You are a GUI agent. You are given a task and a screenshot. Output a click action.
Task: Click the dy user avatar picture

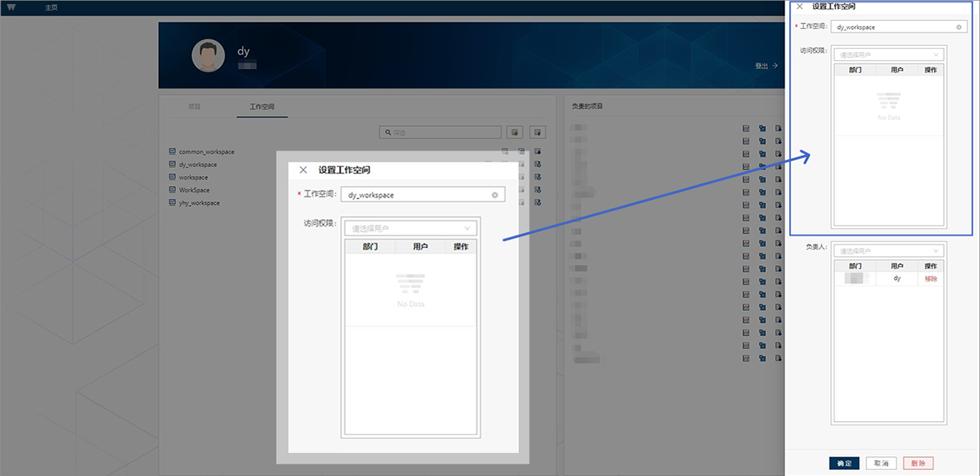pyautogui.click(x=209, y=56)
